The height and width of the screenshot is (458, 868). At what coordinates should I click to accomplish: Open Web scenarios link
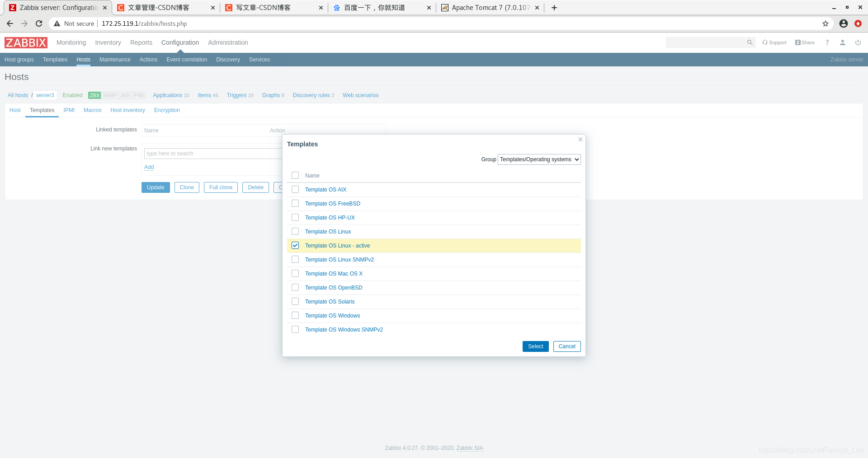pos(360,95)
